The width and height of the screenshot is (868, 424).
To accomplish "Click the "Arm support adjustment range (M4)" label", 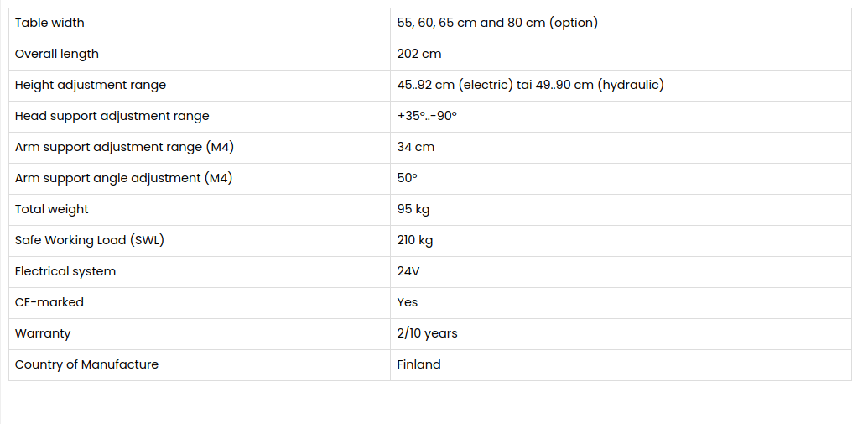I will [x=124, y=147].
